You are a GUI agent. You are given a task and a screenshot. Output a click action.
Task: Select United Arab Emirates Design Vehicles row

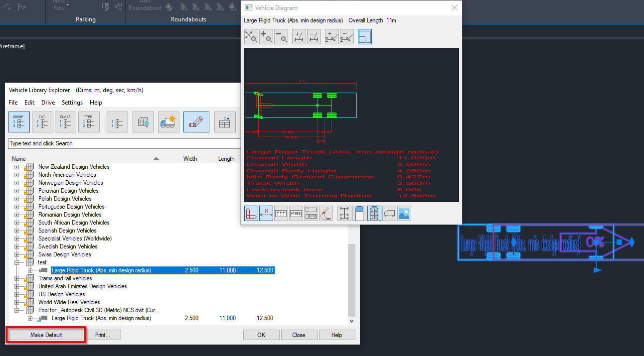tap(83, 286)
